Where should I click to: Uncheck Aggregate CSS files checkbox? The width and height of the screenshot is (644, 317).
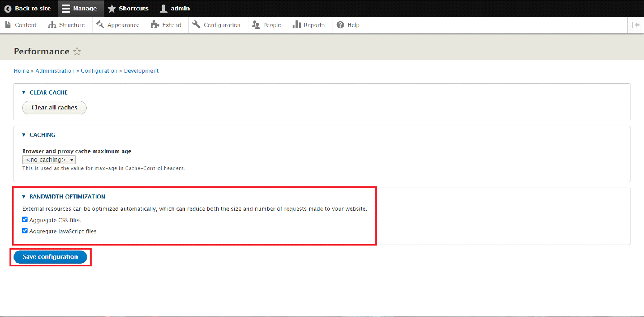[x=25, y=220]
